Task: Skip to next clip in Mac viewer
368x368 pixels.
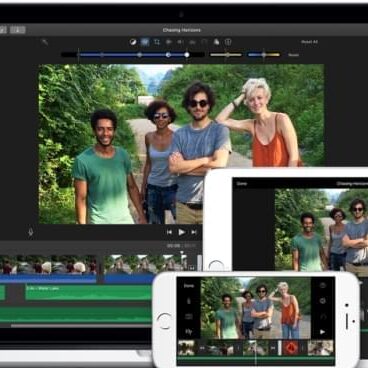Action: coord(194,232)
